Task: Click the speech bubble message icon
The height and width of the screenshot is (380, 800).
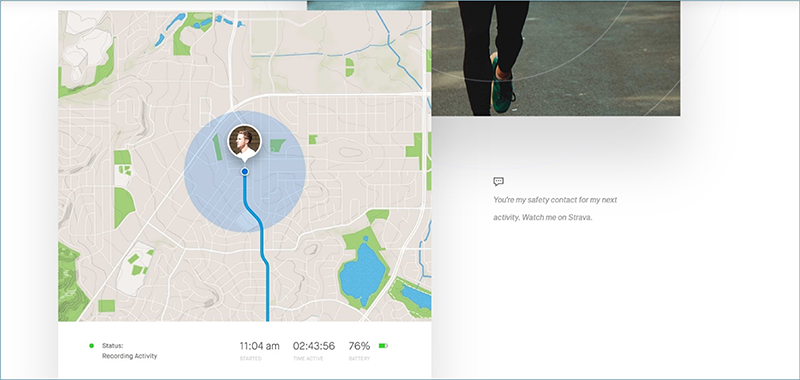Action: click(x=498, y=181)
